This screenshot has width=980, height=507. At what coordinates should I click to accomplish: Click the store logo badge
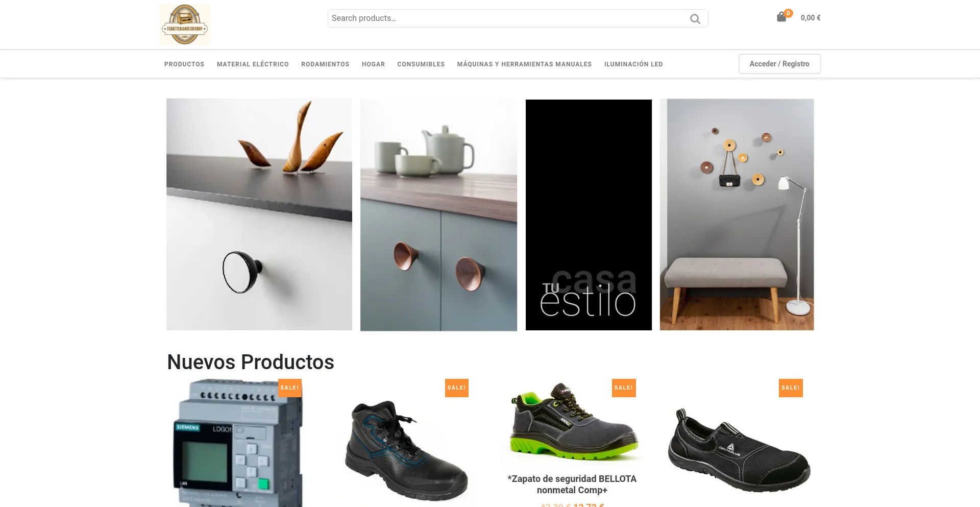pyautogui.click(x=185, y=25)
